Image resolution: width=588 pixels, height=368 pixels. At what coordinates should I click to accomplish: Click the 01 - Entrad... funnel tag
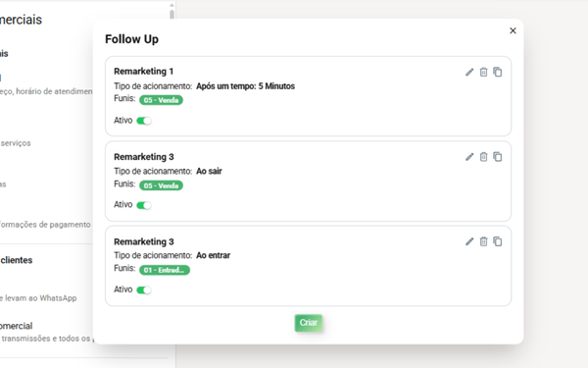165,270
